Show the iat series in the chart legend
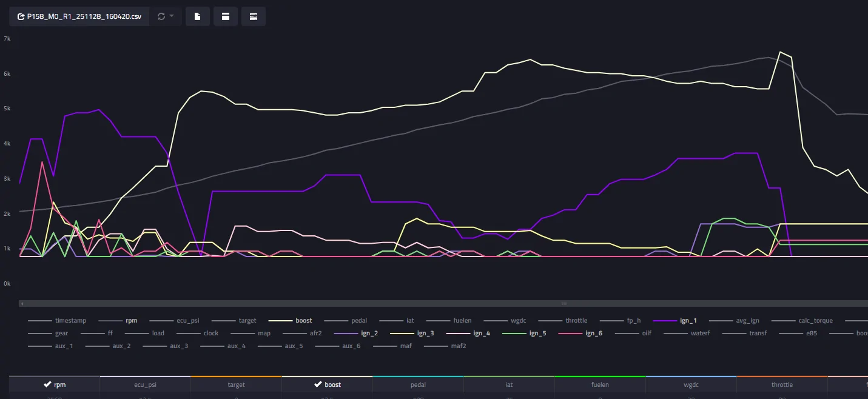The height and width of the screenshot is (399, 868). pyautogui.click(x=398, y=320)
